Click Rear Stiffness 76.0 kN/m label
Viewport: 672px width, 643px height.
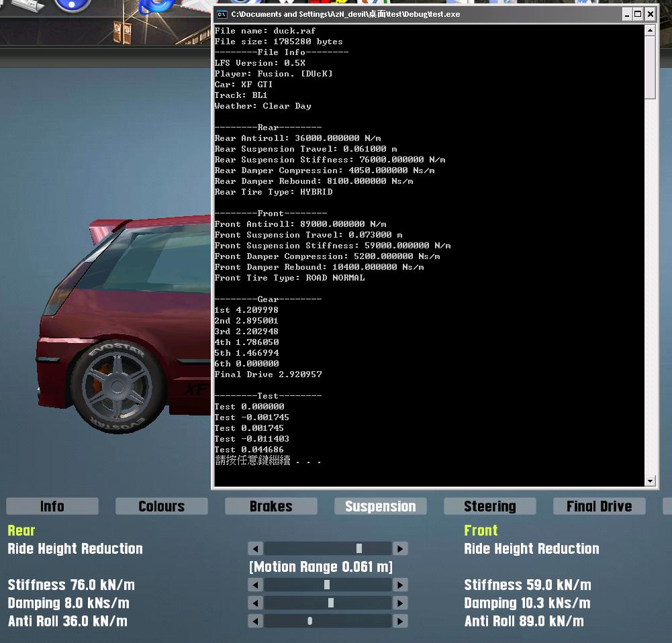[x=71, y=585]
